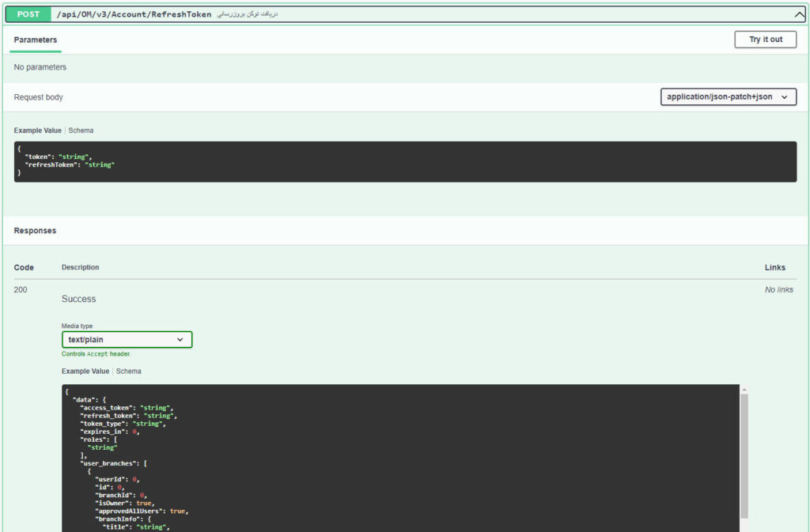Screen dimensions: 810x532
Task: Select the Parameters tab
Action: (36, 40)
